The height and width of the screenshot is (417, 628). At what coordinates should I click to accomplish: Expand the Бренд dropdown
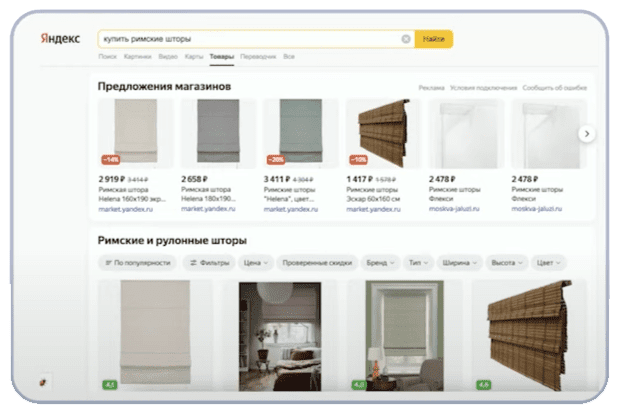coord(380,263)
